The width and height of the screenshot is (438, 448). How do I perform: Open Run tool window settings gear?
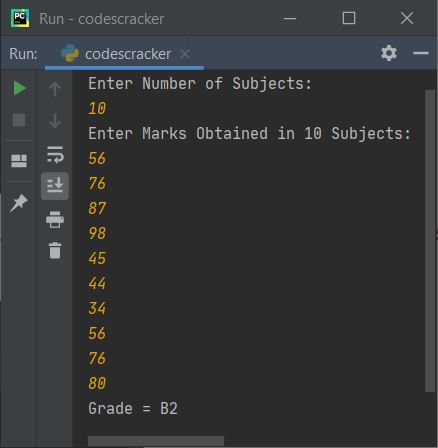(389, 53)
